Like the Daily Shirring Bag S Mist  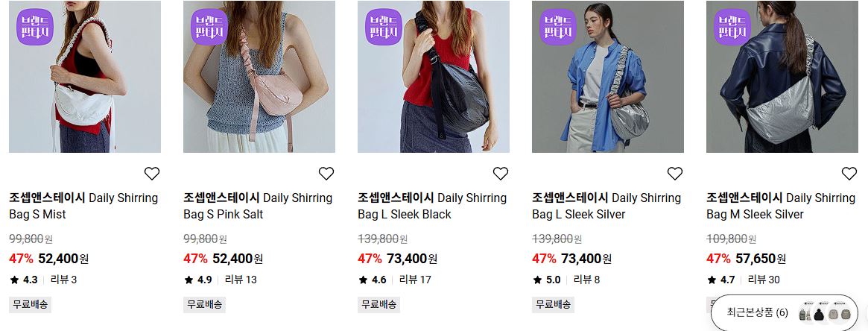[152, 174]
